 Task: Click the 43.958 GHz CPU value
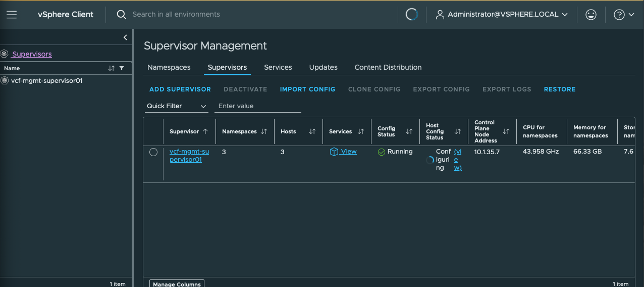541,152
